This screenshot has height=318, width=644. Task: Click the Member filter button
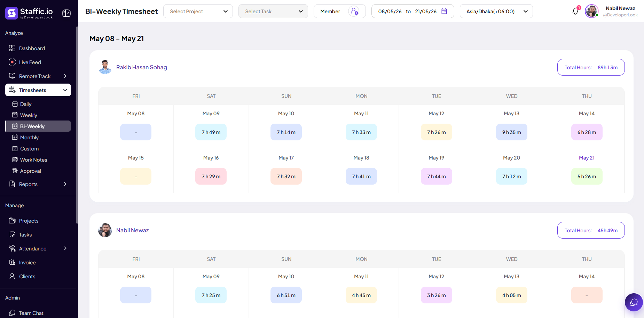(x=340, y=11)
